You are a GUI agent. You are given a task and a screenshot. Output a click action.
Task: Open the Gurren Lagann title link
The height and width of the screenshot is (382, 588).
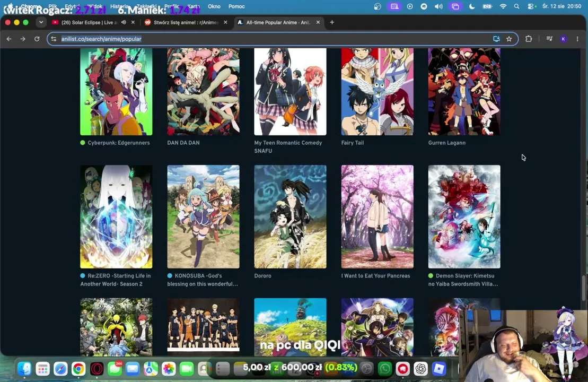pos(446,143)
